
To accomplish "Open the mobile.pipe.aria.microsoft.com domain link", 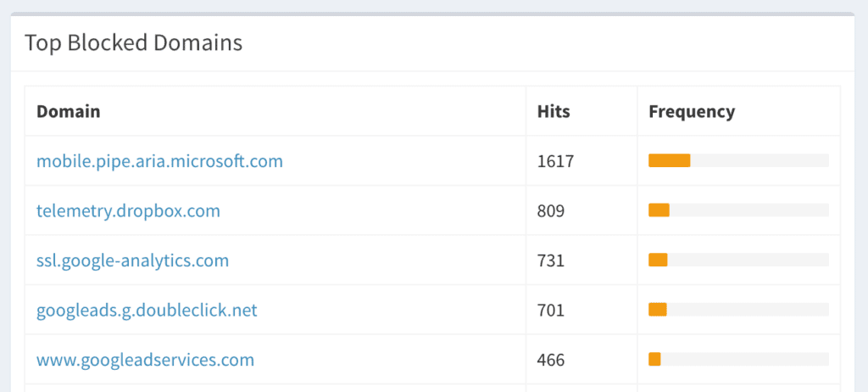I will (159, 161).
